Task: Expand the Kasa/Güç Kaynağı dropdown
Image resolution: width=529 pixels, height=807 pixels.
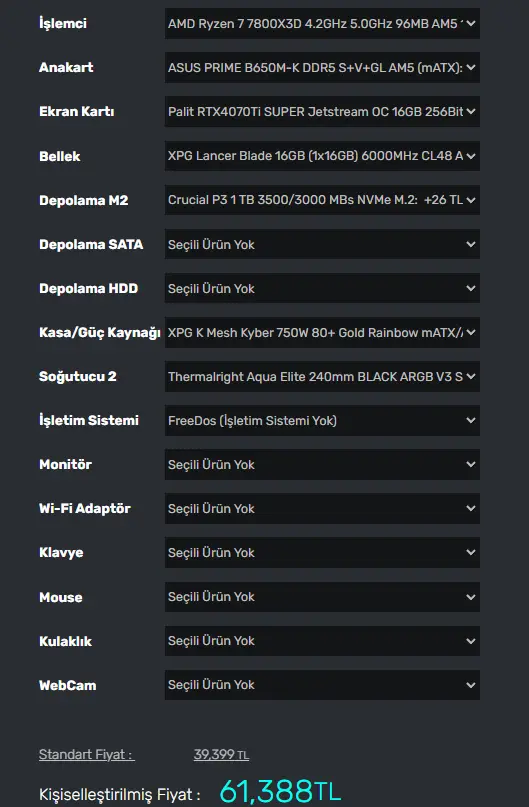Action: 322,332
